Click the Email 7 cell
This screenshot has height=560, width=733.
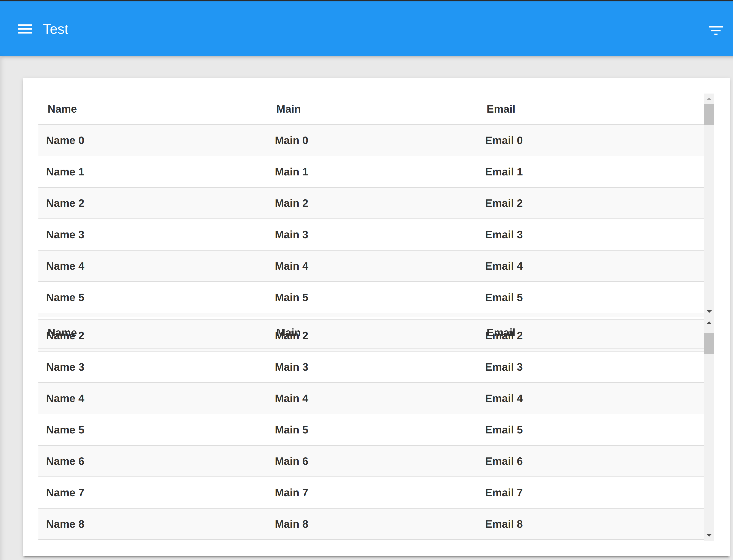[x=503, y=492]
